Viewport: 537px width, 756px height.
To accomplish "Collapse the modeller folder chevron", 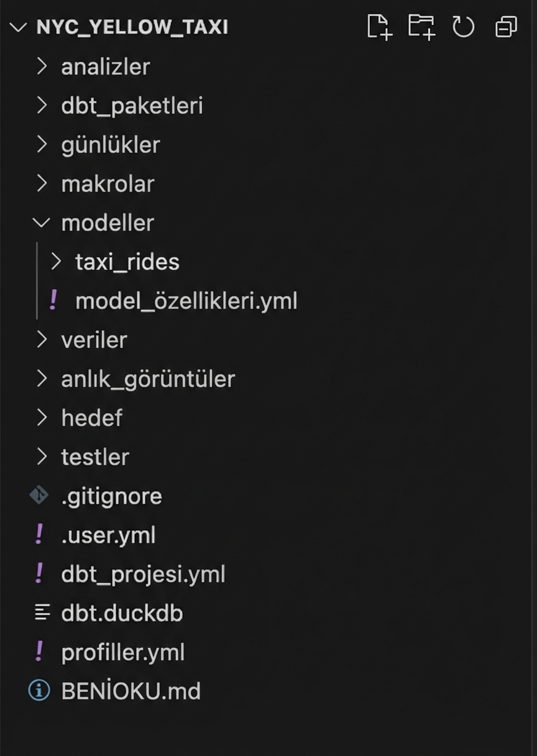I will click(x=42, y=223).
